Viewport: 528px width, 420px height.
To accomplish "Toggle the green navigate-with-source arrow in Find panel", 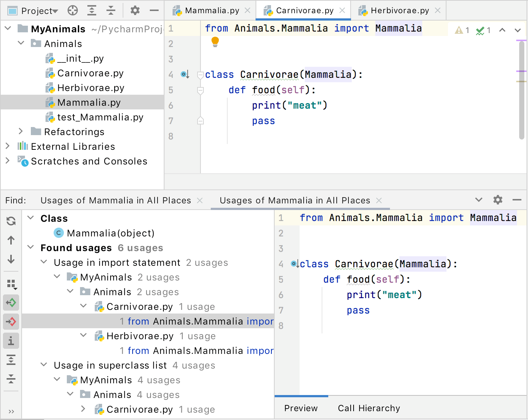I will (x=11, y=303).
